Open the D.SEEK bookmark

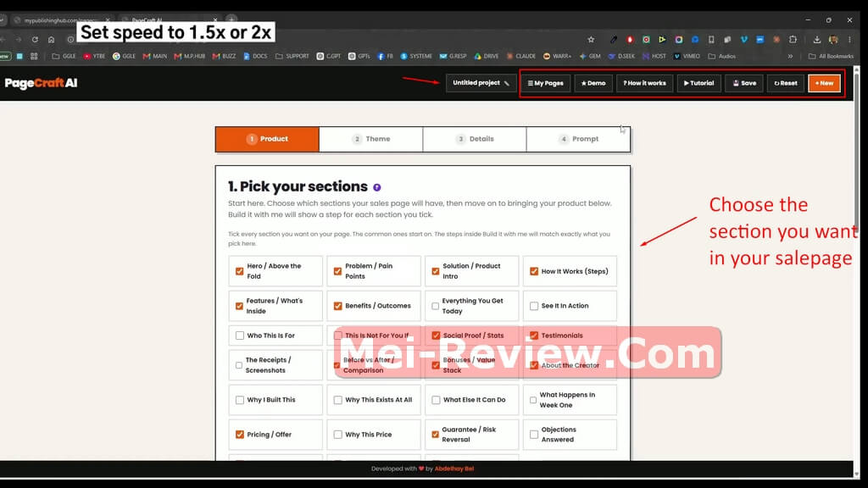621,56
